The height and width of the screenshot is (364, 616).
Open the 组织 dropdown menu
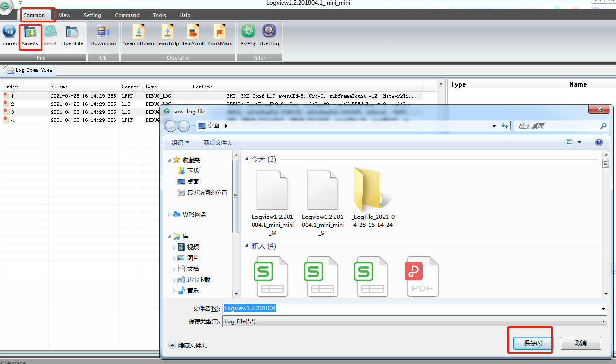pyautogui.click(x=180, y=142)
